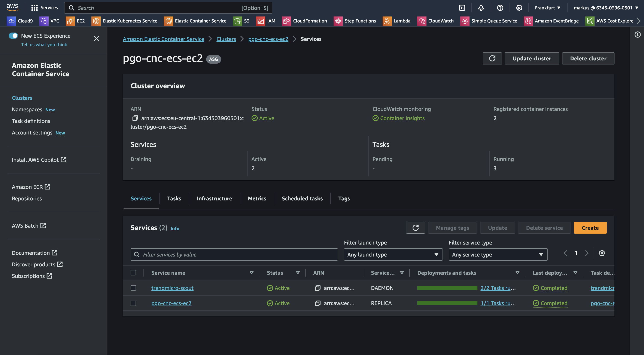Toggle the New ECS Experience switch
Viewport: 644px width, 355px height.
[13, 36]
